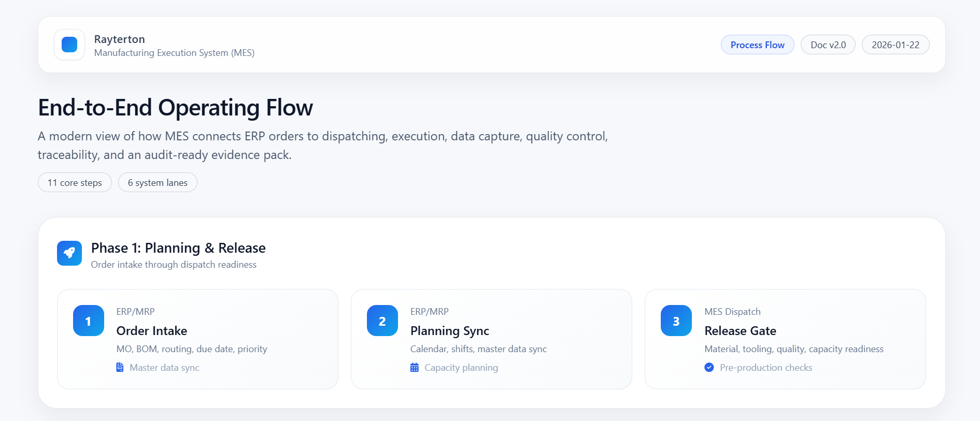Click the Pre-production checks checkmark icon

point(709,368)
